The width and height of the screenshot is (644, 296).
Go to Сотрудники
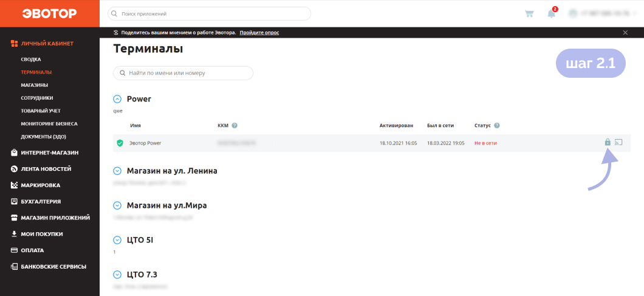37,98
